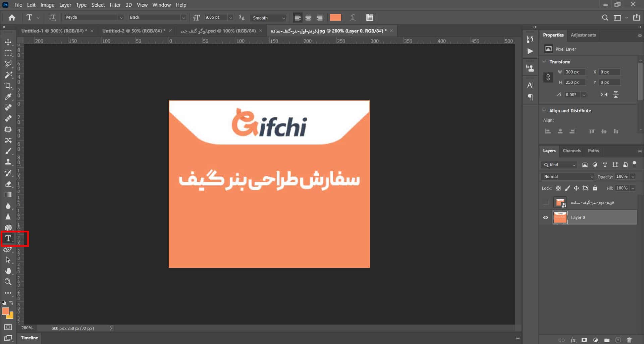The height and width of the screenshot is (344, 644).
Task: Select the Zoom magnifier tool
Action: coord(8,282)
